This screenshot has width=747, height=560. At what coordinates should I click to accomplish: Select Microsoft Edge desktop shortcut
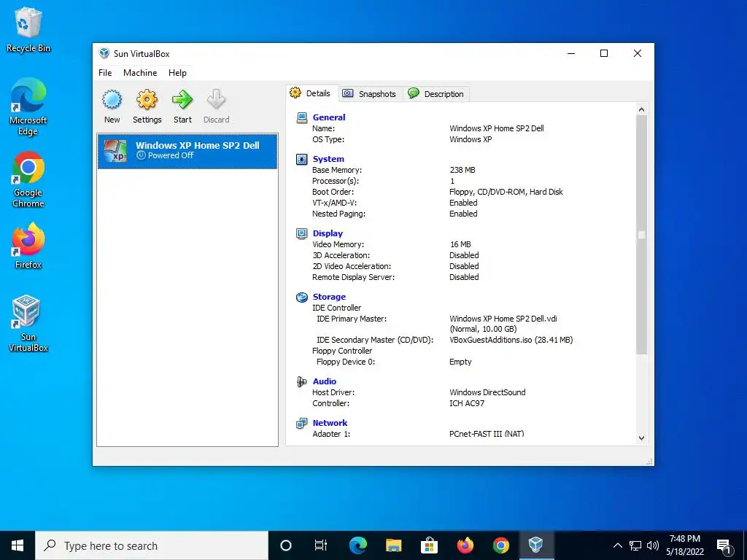28,107
